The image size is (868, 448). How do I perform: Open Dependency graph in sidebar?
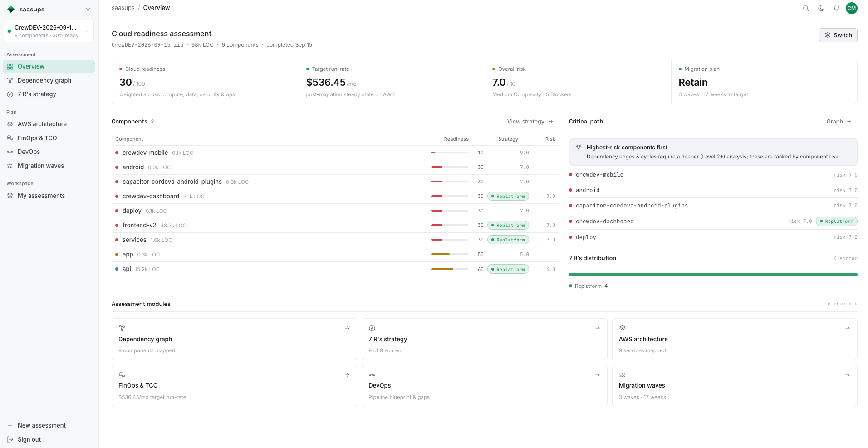49,80
